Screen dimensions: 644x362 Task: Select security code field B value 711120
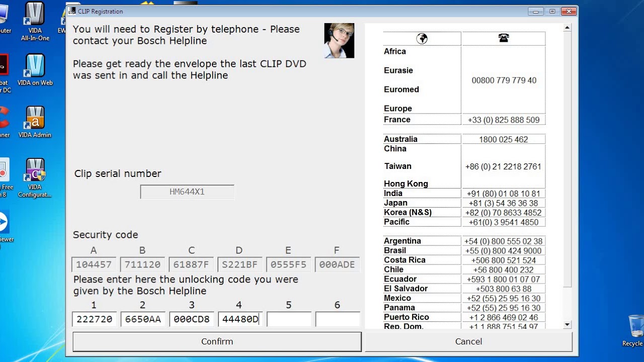143,264
